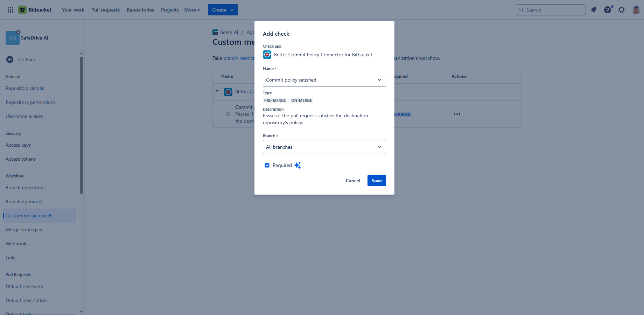644x315 pixels.
Task: Click the Better Commit app icon in table row
Action: coord(228,92)
